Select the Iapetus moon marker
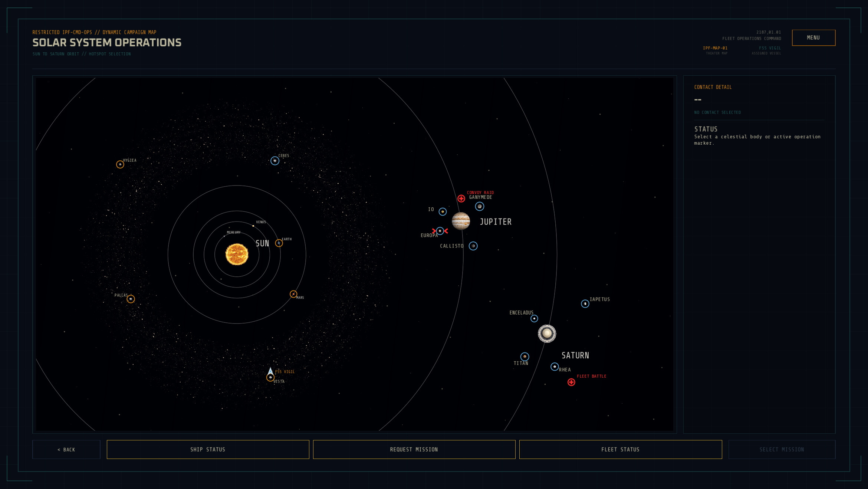 tap(585, 304)
